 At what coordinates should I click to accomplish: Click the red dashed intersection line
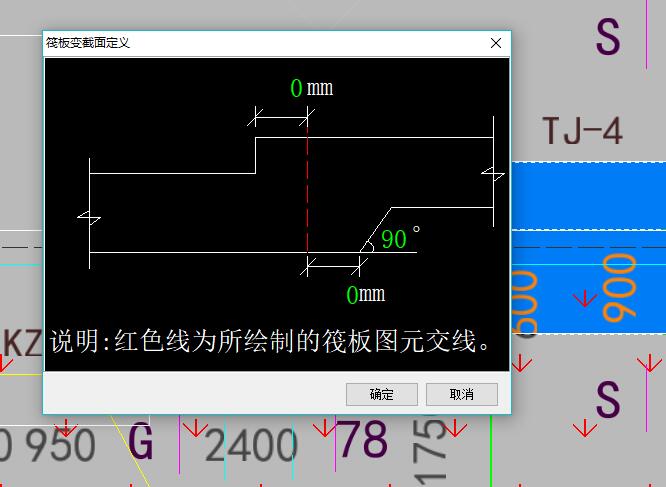pos(307,190)
